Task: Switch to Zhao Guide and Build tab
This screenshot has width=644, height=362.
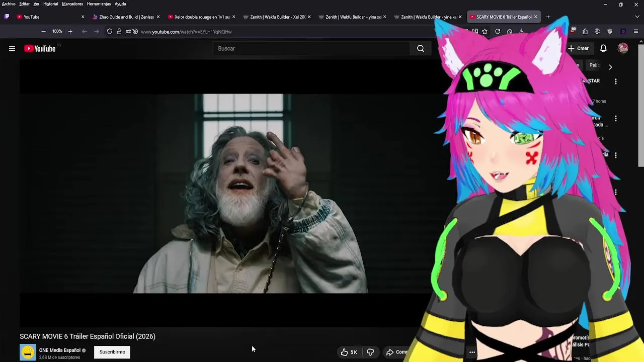Action: pyautogui.click(x=126, y=17)
